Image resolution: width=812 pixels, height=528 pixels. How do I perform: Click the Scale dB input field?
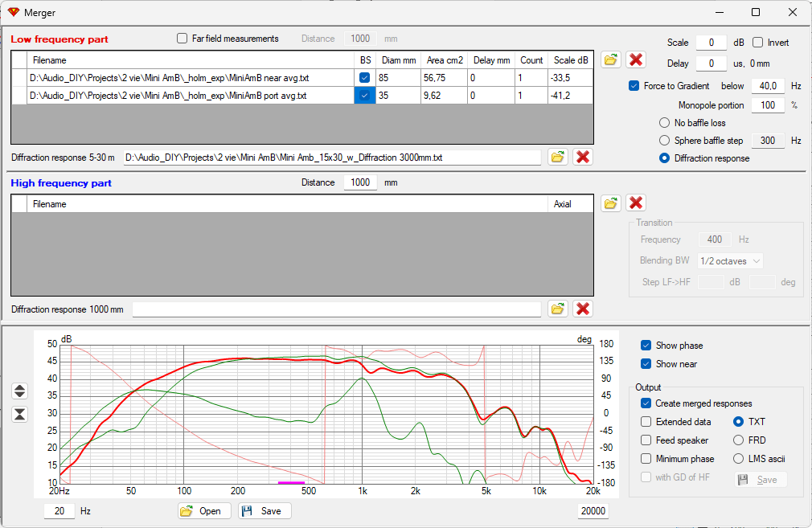pyautogui.click(x=711, y=43)
